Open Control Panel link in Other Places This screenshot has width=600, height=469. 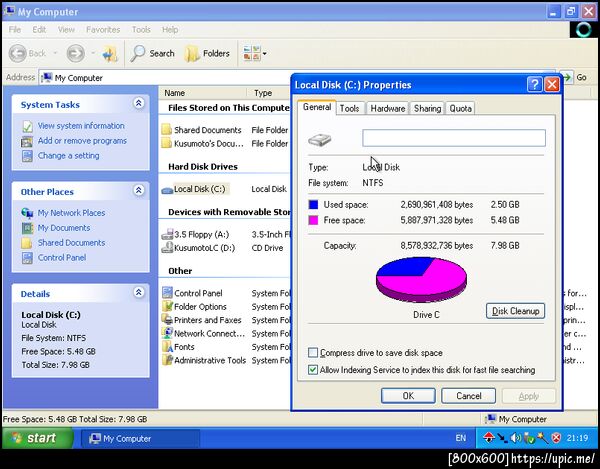(62, 257)
